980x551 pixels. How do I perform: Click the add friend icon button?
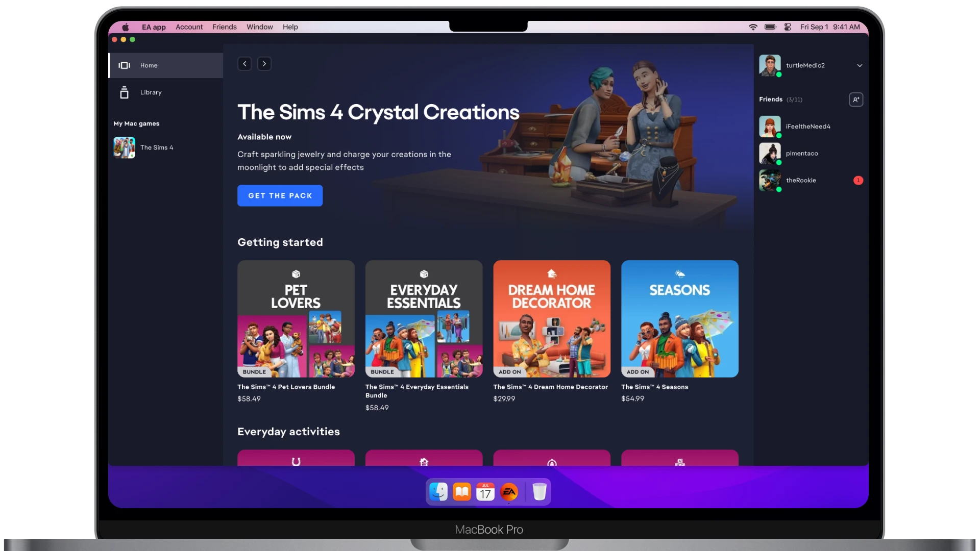tap(855, 99)
